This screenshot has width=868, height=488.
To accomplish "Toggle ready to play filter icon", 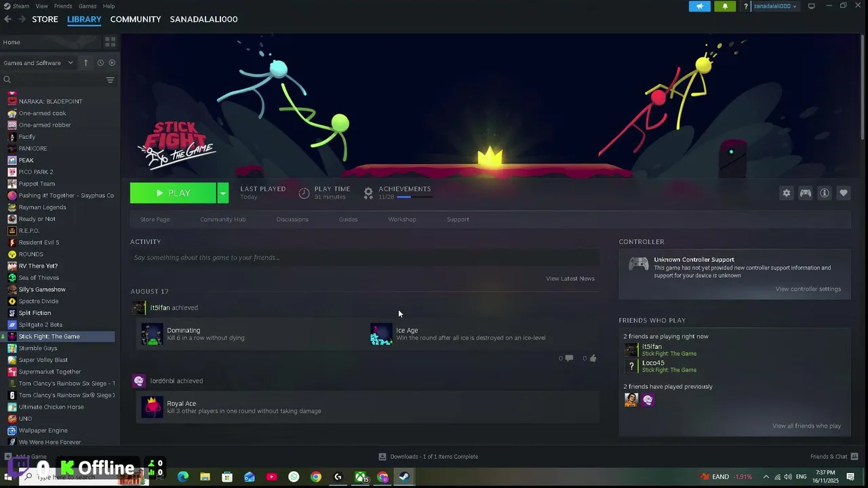I will (x=112, y=63).
